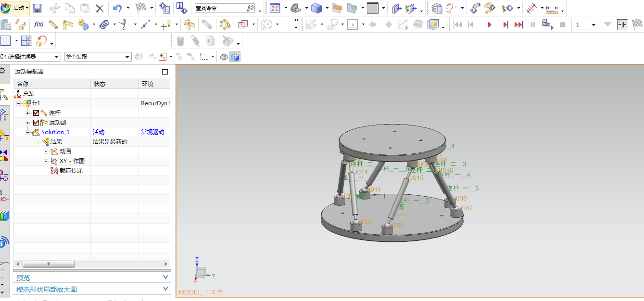Toggle the 连杆 checkbox
This screenshot has width=644, height=301.
click(36, 113)
